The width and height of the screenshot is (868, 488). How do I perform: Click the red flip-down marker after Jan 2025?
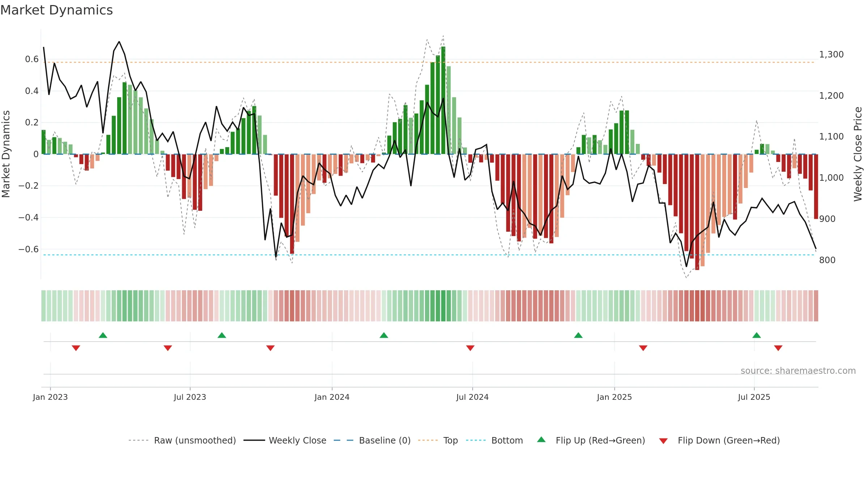[643, 348]
